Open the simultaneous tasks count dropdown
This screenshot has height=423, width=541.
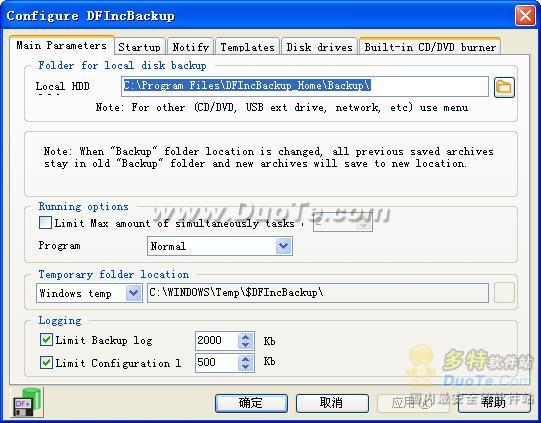pos(364,223)
